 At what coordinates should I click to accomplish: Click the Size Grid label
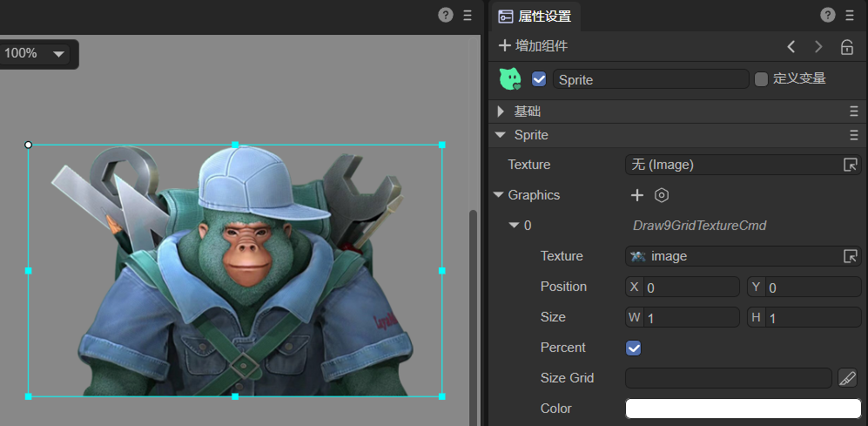click(x=568, y=378)
